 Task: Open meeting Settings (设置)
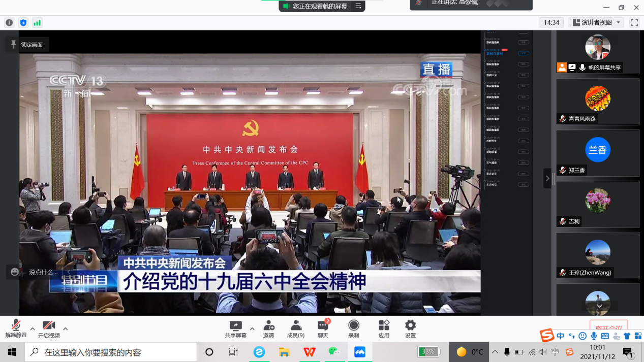point(410,328)
